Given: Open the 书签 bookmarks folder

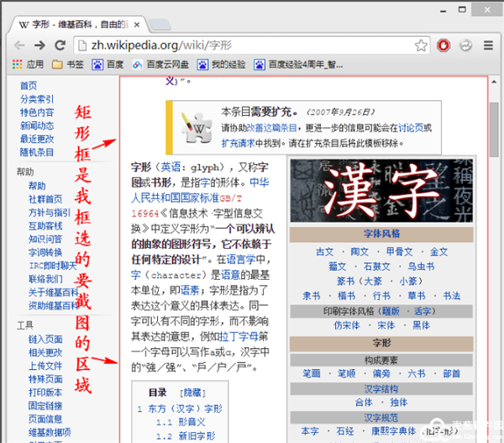Looking at the screenshot, I should [67, 64].
